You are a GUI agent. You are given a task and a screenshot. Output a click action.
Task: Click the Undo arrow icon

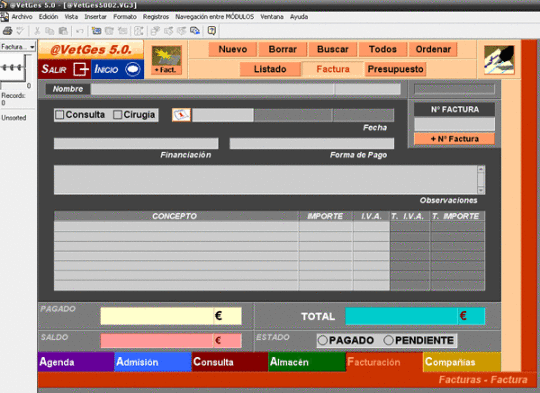(80, 31)
